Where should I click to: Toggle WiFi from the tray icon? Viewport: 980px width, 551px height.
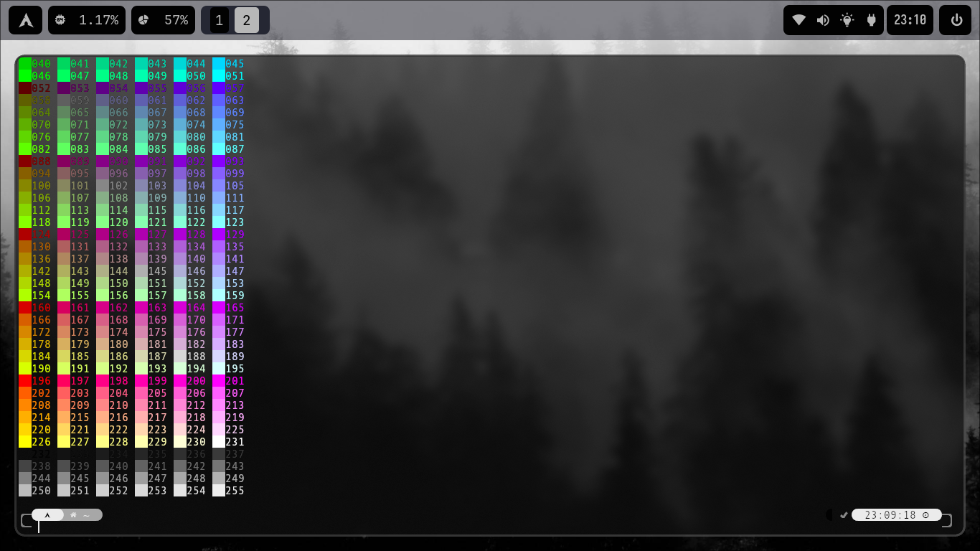click(798, 19)
